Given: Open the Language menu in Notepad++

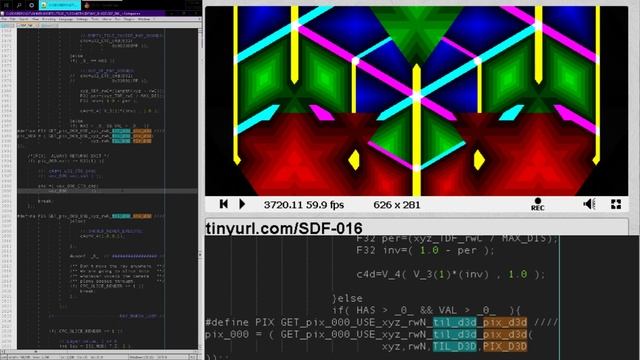Looking at the screenshot, I should 66,19.
